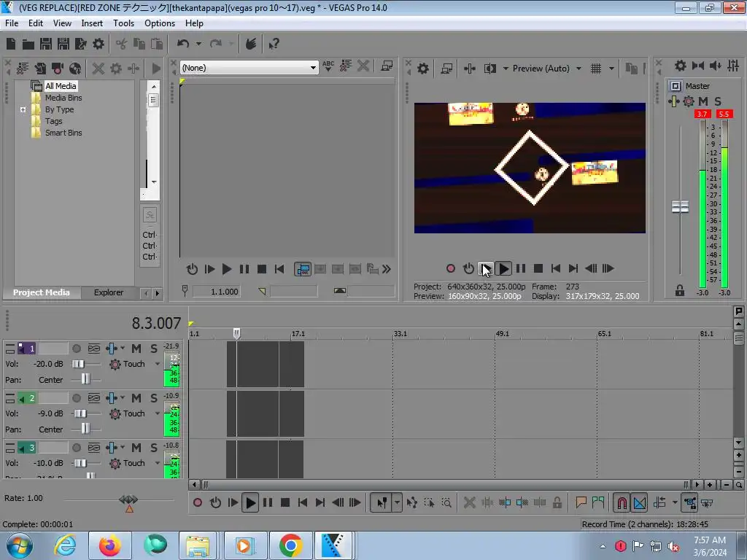Play the timeline from the transport bar
This screenshot has width=747, height=560.
(x=250, y=502)
